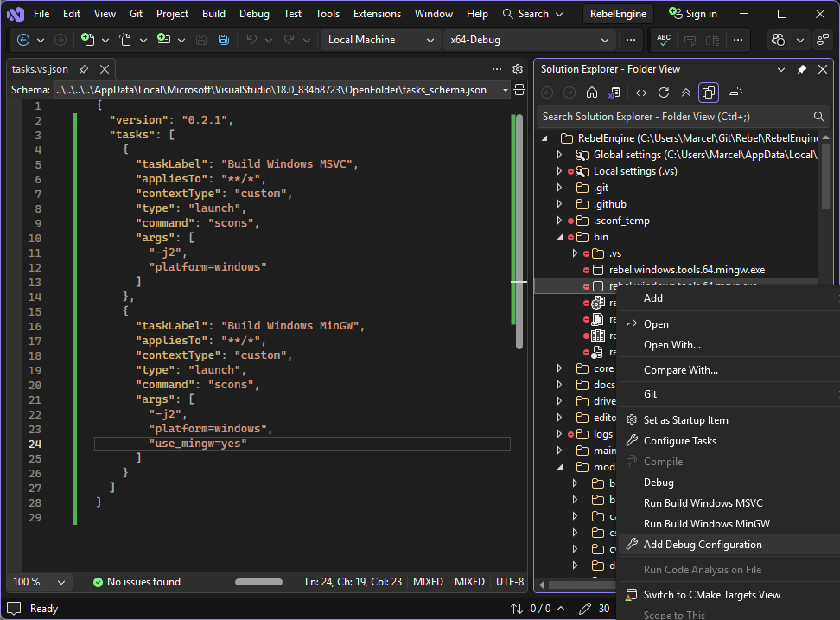Collapse the bin folder
The width and height of the screenshot is (840, 620).
pos(560,237)
